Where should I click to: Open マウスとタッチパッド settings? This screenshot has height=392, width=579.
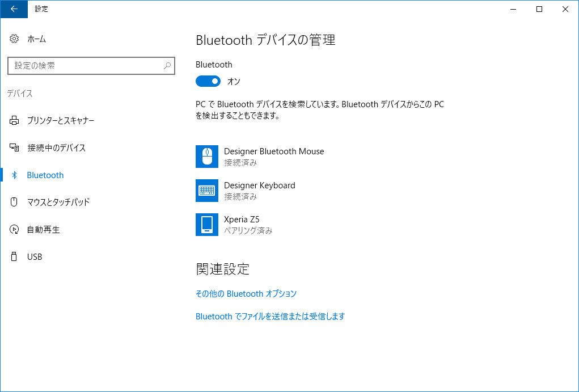point(58,203)
